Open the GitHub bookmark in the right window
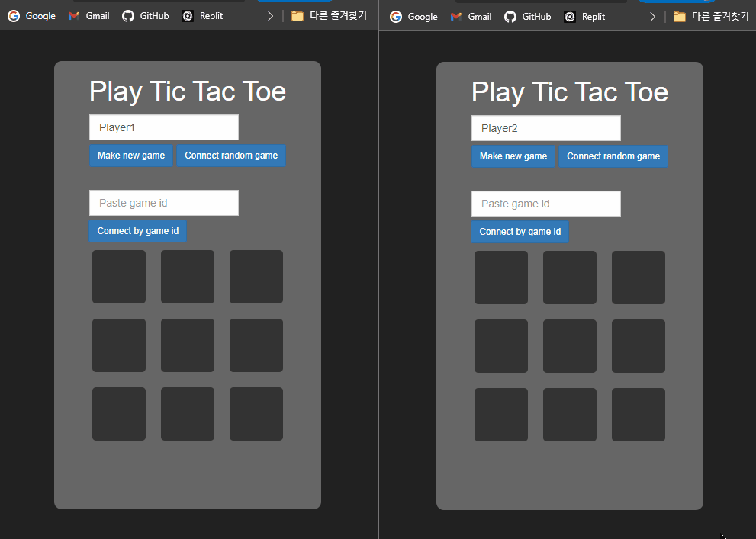The image size is (756, 539). click(x=527, y=16)
